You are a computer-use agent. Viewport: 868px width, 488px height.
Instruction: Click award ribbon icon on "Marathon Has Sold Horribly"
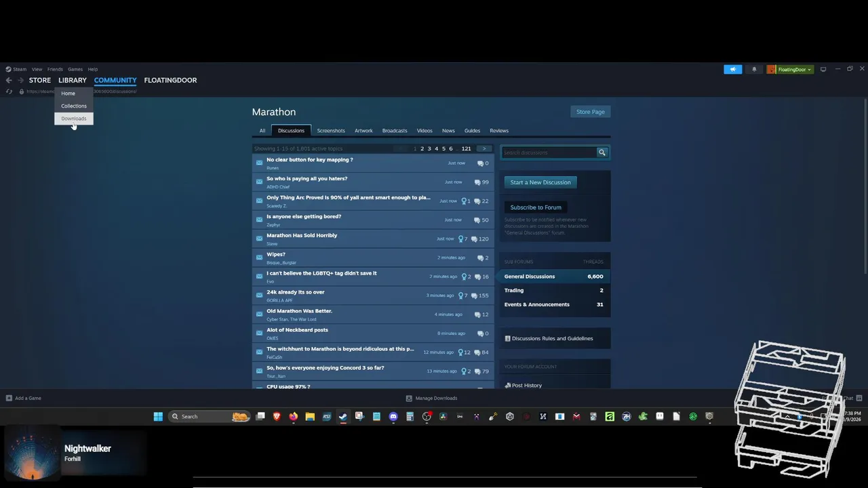pyautogui.click(x=461, y=239)
